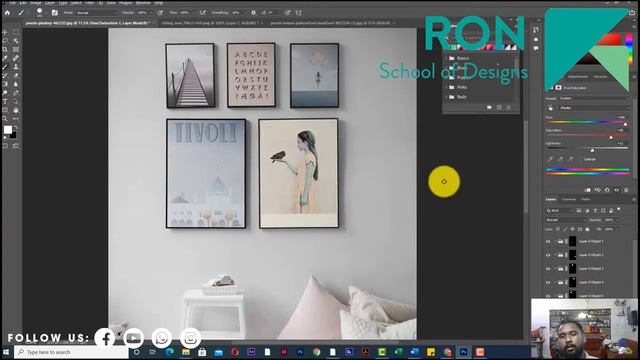Image resolution: width=640 pixels, height=360 pixels.
Task: Delete adjustment layer trash icon in Properties
Action: click(x=626, y=190)
